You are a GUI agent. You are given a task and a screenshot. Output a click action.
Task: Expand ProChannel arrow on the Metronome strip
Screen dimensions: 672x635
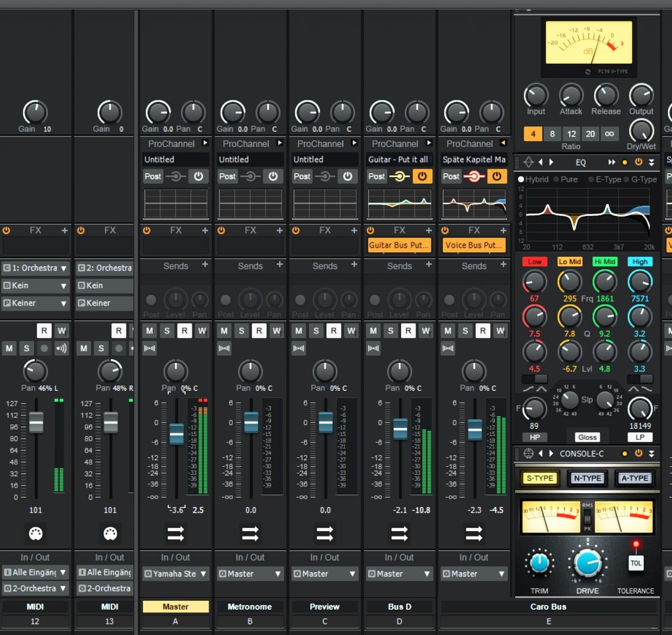[280, 143]
